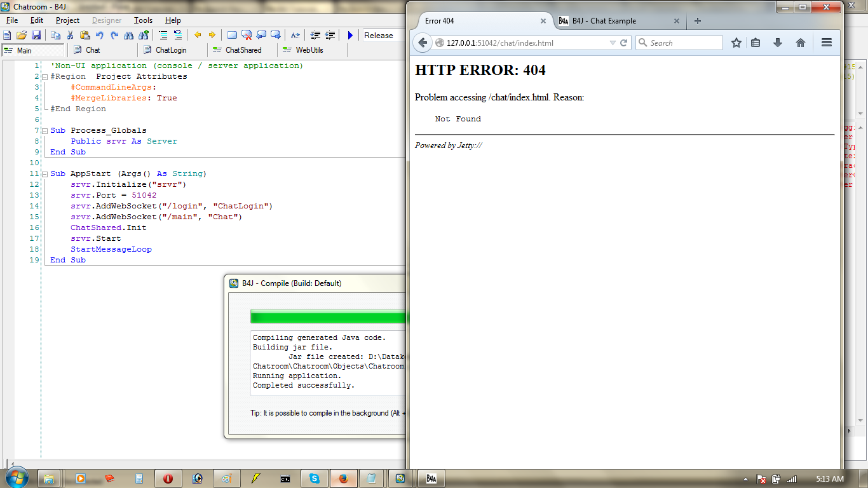Open the File menu
The width and height of the screenshot is (868, 488).
(12, 20)
